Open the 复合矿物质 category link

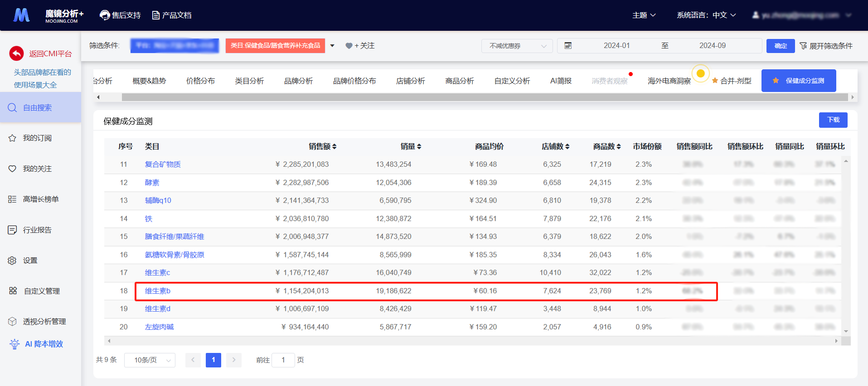pos(163,164)
